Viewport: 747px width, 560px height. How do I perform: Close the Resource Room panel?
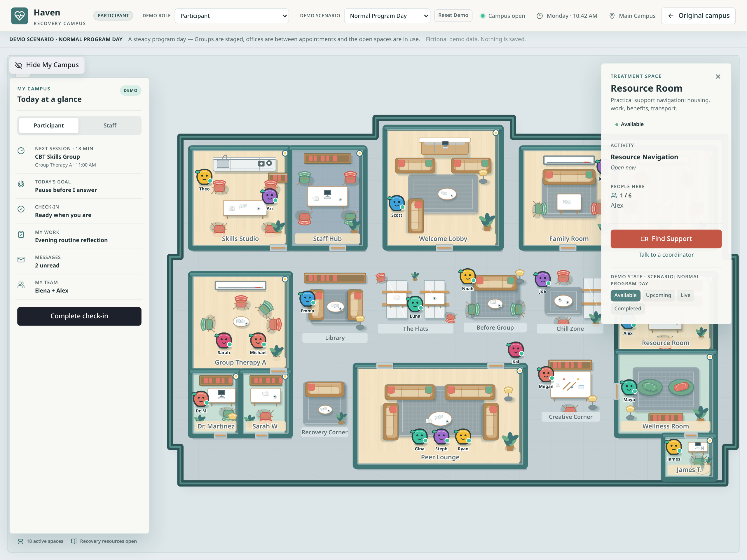point(718,77)
